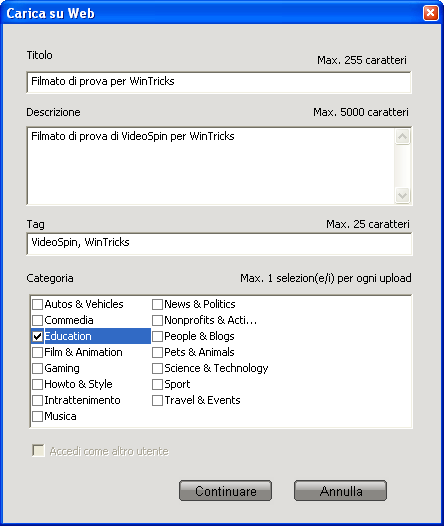Image resolution: width=444 pixels, height=526 pixels.
Task: Enable the Gaming category
Action: 38,368
